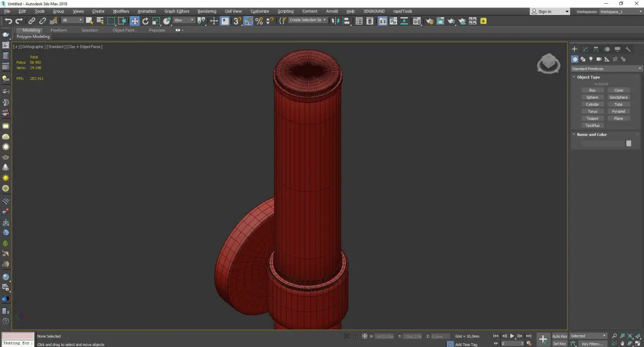Screen dimensions: 644x347
Task: Click the Go to End button
Action: pos(529,336)
